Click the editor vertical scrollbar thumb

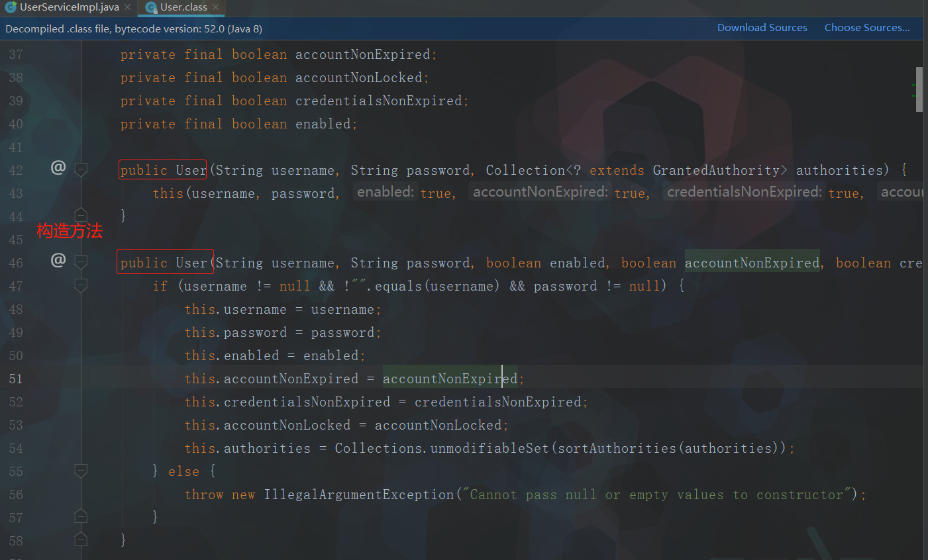919,89
